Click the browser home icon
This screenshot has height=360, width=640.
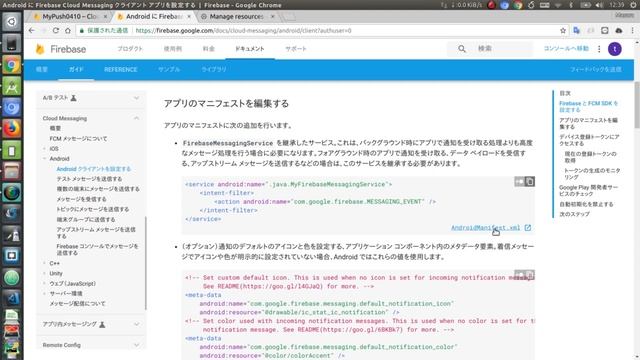pyautogui.click(x=68, y=31)
